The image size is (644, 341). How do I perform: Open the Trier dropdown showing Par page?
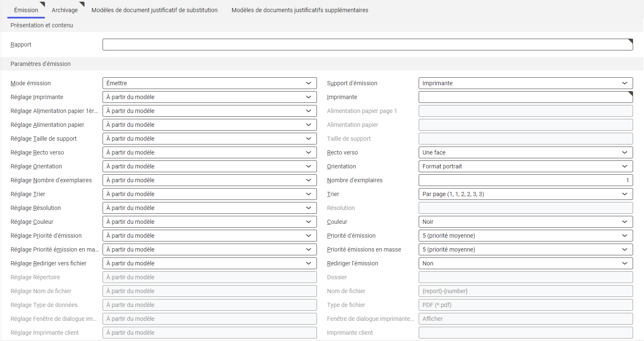click(x=526, y=194)
